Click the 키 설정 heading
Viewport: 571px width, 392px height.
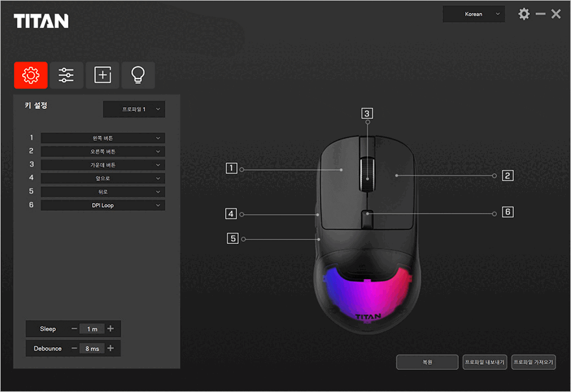(x=36, y=106)
